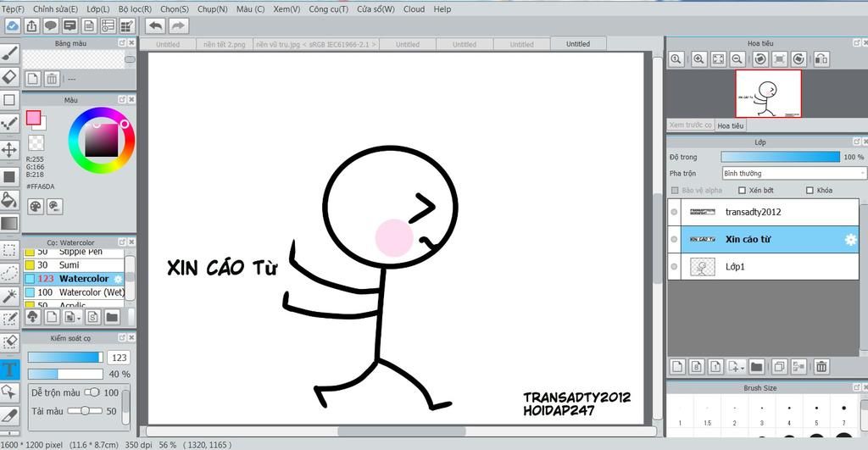The image size is (868, 450).
Task: Select the Lớp1 layer row
Action: coord(764,267)
